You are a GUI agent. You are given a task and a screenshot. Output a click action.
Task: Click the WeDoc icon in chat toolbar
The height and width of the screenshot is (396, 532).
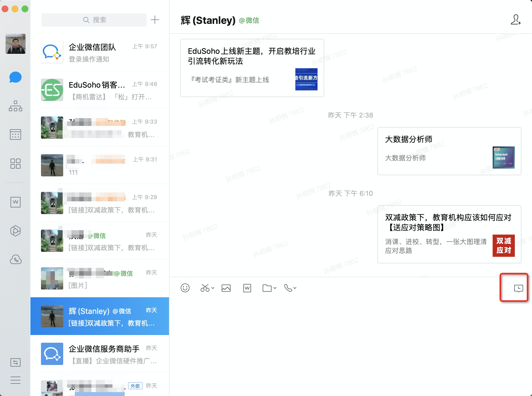[x=247, y=288]
